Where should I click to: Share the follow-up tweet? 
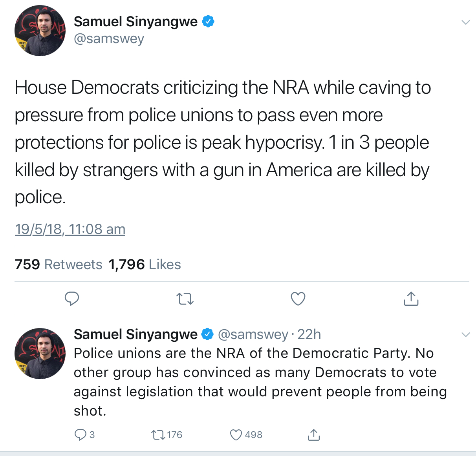313,435
